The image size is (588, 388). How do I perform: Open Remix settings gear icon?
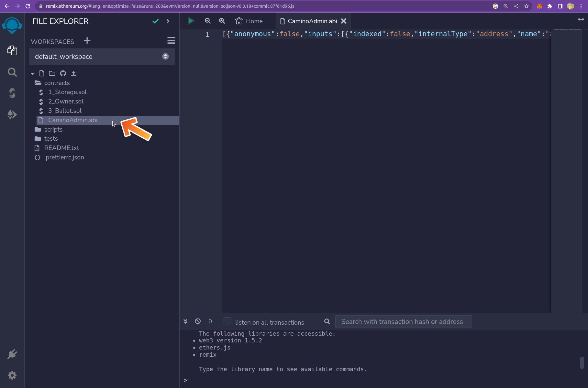coord(12,375)
